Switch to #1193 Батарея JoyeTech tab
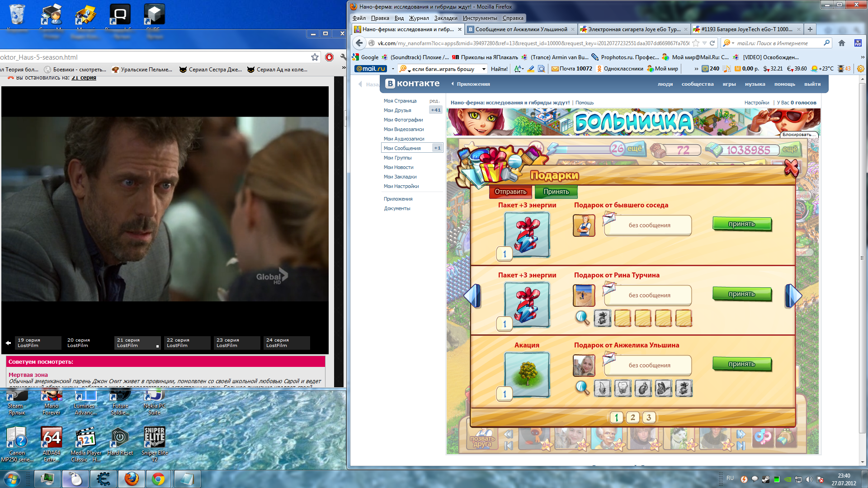This screenshot has height=488, width=868. (x=747, y=29)
